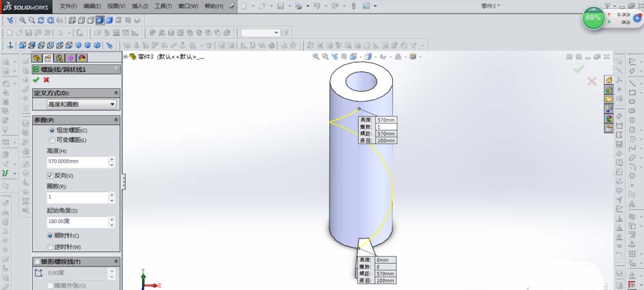The height and width of the screenshot is (290, 644).
Task: Accept the feature with the viewport corner green checkmark
Action: (x=579, y=69)
